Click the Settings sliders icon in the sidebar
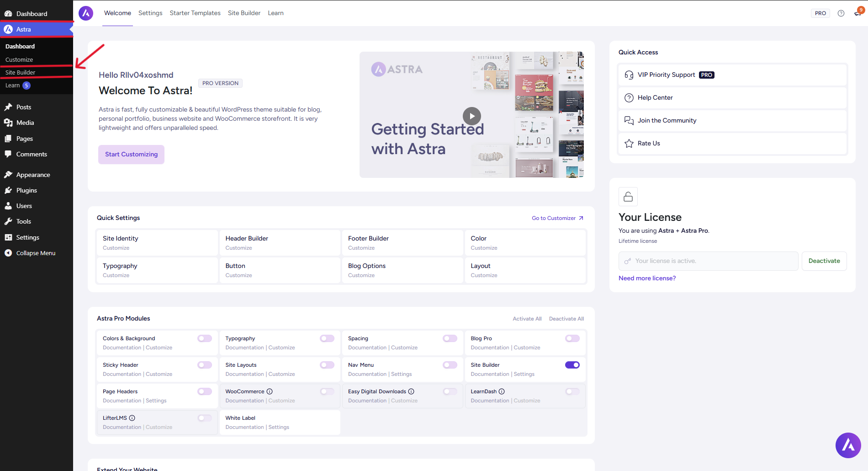The width and height of the screenshot is (868, 471). pos(8,237)
